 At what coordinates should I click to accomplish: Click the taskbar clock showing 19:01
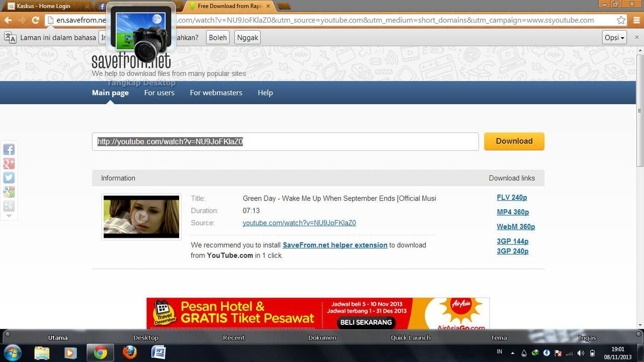pos(618,353)
